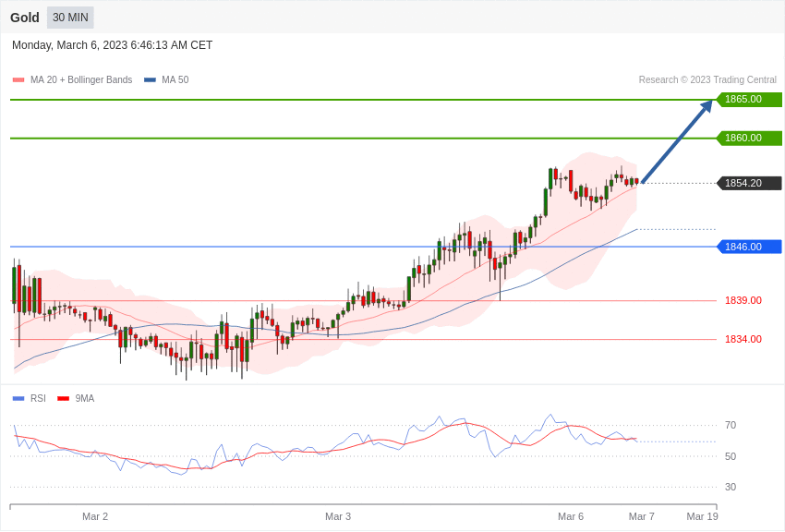
Task: Click the Mar 3 date marker
Action: (x=338, y=516)
